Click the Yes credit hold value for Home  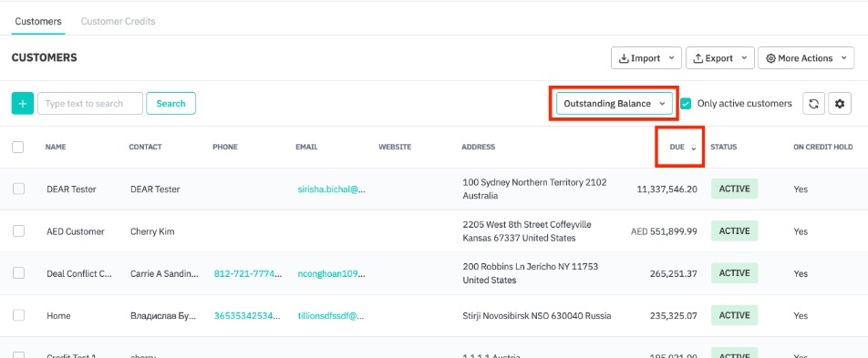[x=801, y=315]
